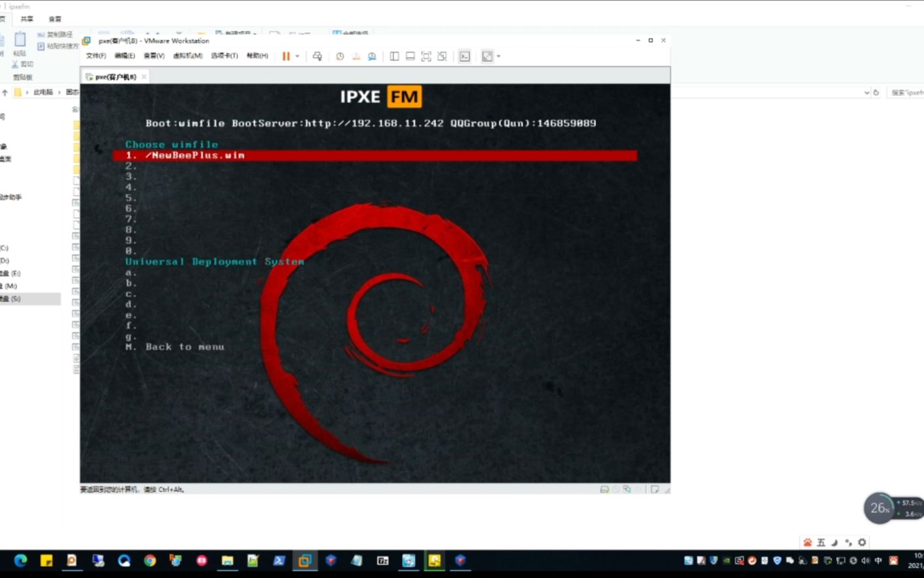Click the network adapter status icon
The width and height of the screenshot is (924, 578).
(627, 489)
